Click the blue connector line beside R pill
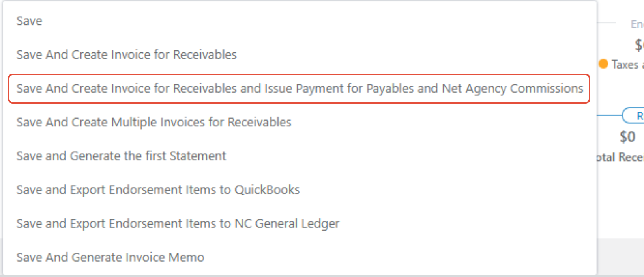Image resolution: width=644 pixels, height=277 pixels. (610, 115)
